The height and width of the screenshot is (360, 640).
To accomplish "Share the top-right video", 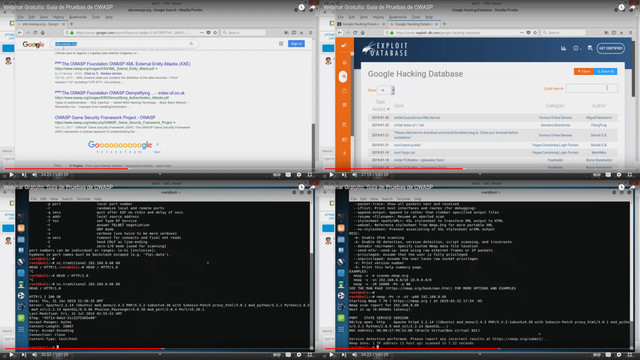I will 632,7.
